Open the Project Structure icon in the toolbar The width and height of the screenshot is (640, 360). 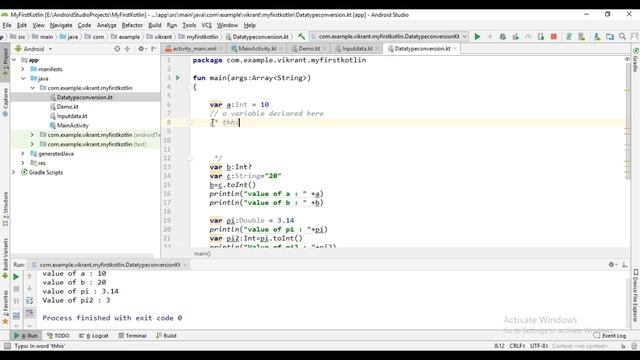610,37
